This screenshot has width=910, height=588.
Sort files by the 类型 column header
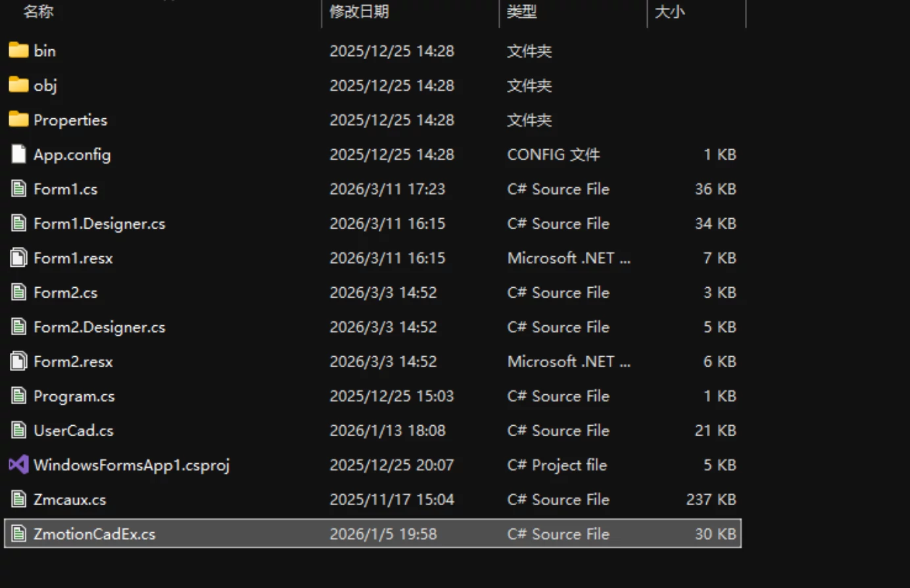coord(522,11)
